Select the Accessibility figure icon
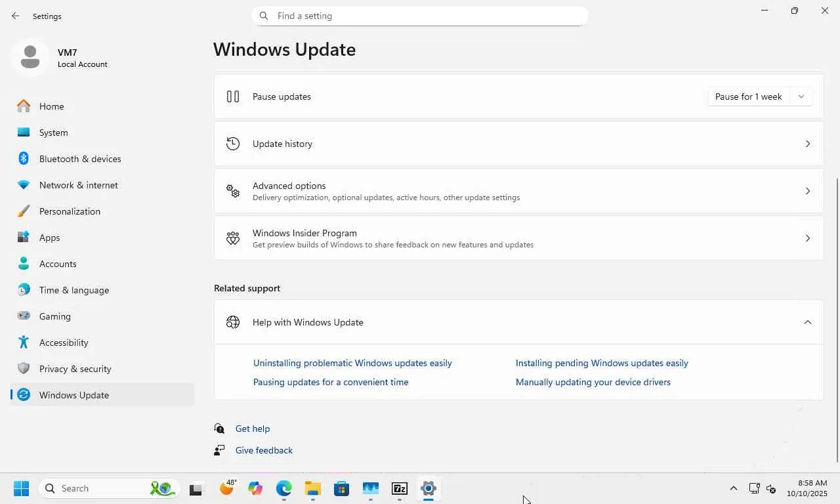 point(24,343)
